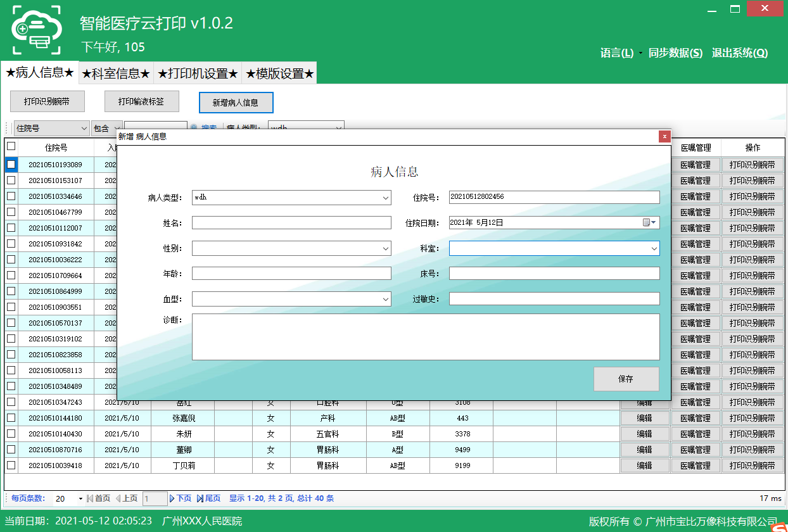788x532 pixels.
Task: Open the 每页条数 page size selector
Action: pyautogui.click(x=80, y=499)
